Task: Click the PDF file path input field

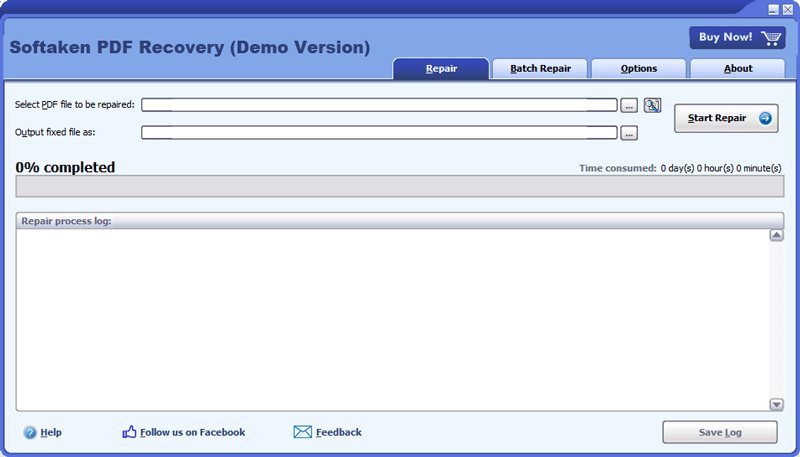Action: [x=379, y=105]
